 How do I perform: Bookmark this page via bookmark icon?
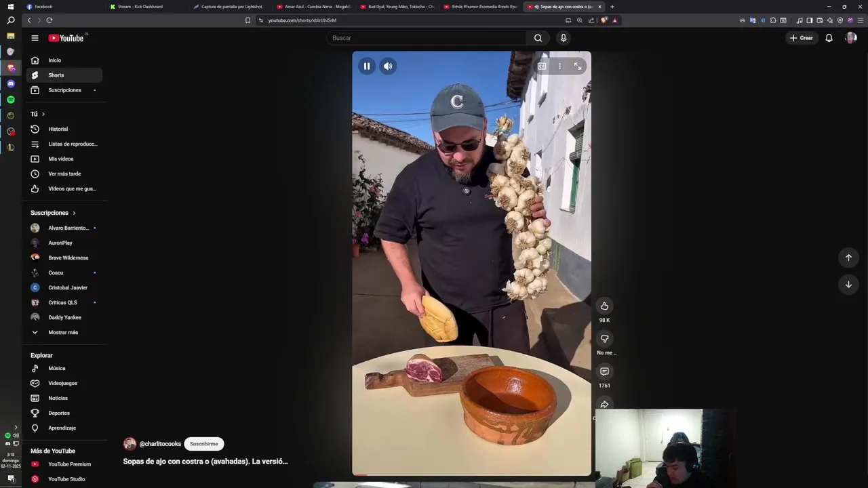tap(248, 20)
